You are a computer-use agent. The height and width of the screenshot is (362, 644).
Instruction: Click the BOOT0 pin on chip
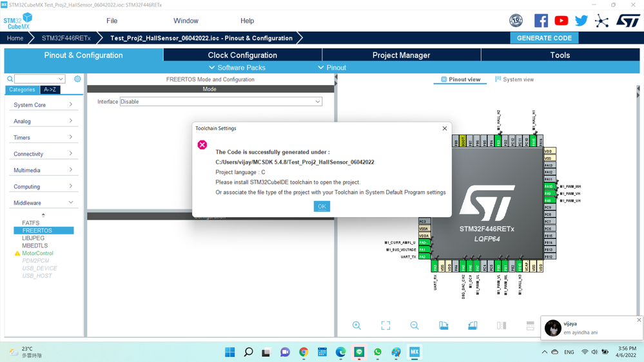pos(463,141)
